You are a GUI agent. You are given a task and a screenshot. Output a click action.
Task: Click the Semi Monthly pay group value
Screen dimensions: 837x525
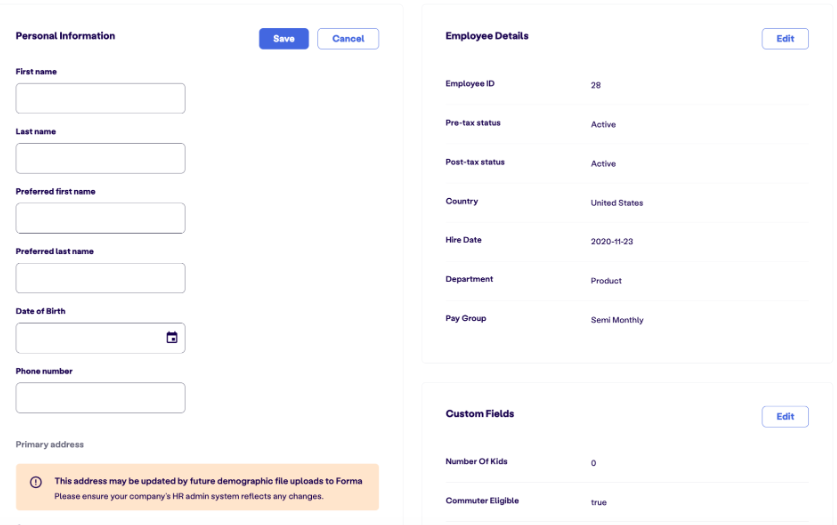point(617,320)
